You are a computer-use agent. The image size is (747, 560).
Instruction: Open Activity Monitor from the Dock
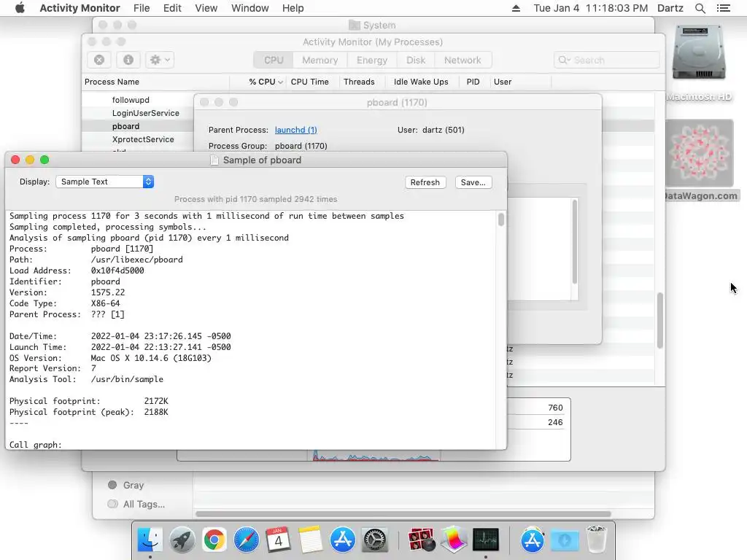point(486,540)
